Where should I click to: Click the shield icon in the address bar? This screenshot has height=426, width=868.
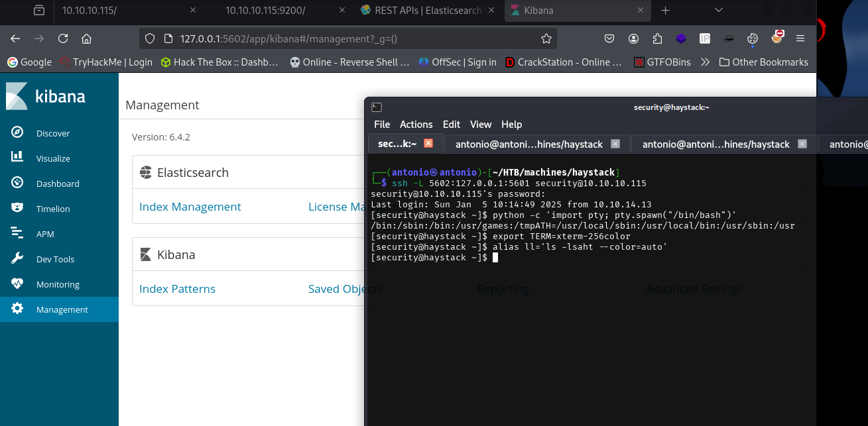pos(150,38)
